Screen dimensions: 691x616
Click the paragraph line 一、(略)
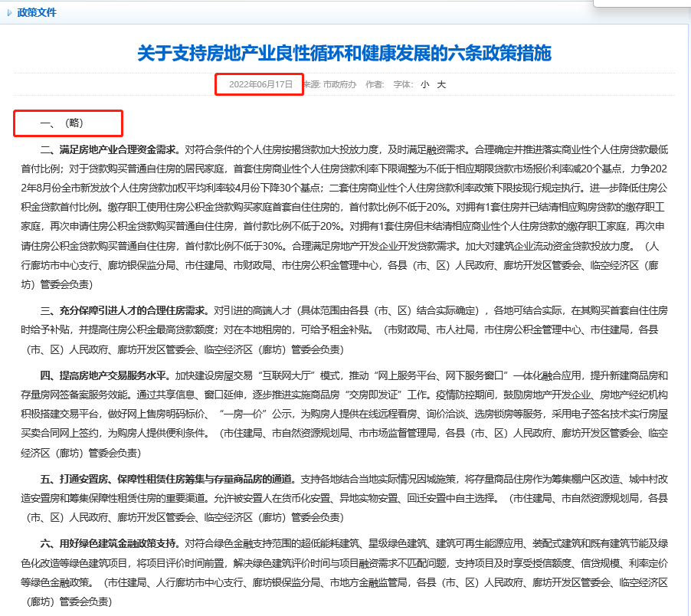coord(62,123)
